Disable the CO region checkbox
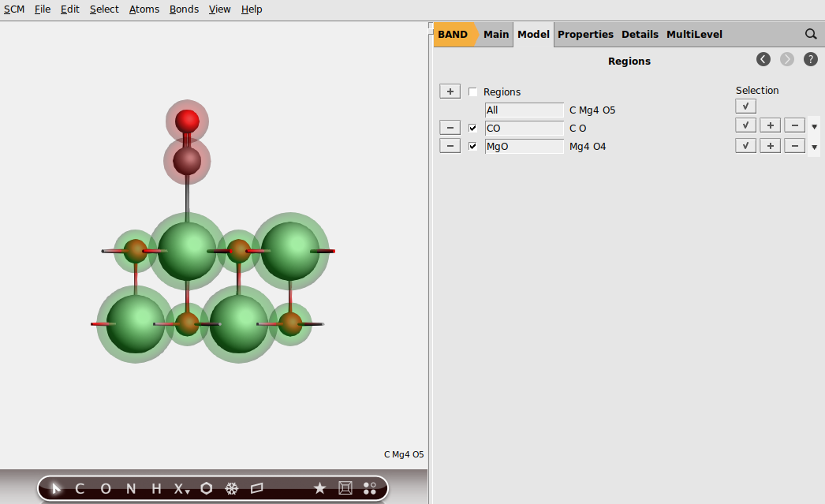This screenshot has height=504, width=825. click(x=472, y=128)
